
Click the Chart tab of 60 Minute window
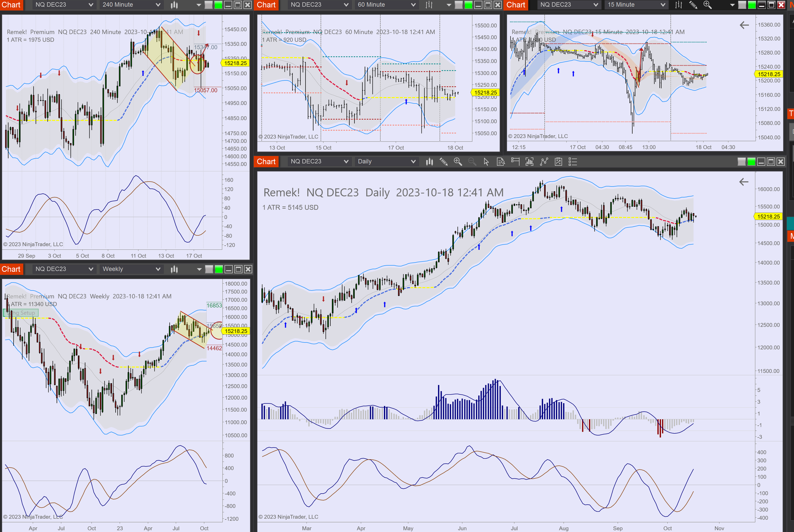[x=266, y=5]
